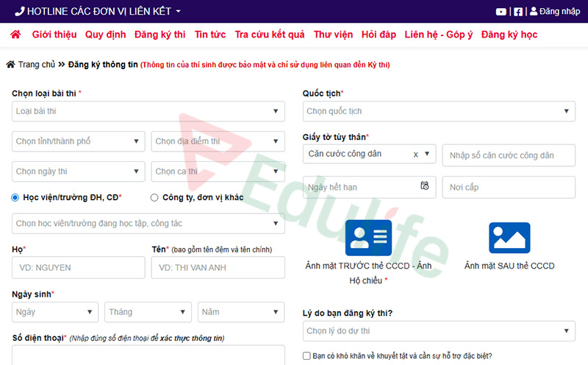588x365 pixels.
Task: Upload front CCCD photo via ID card icon
Action: point(368,238)
